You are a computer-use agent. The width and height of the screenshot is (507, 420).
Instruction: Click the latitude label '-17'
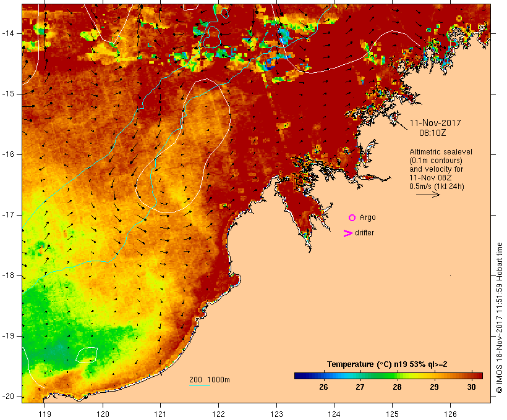pos(7,215)
